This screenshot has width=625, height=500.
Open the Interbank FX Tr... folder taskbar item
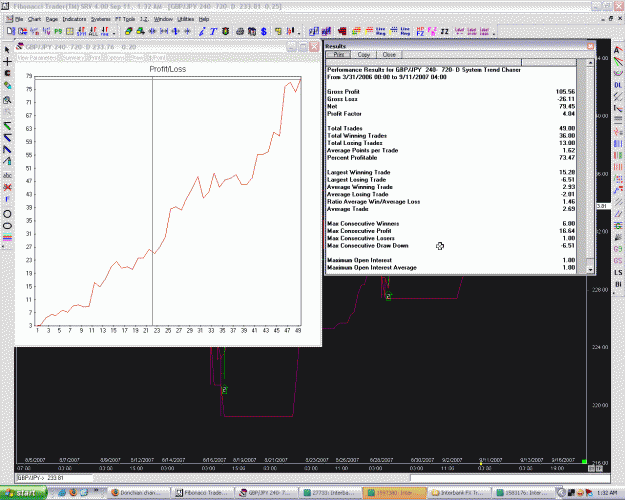tap(458, 493)
